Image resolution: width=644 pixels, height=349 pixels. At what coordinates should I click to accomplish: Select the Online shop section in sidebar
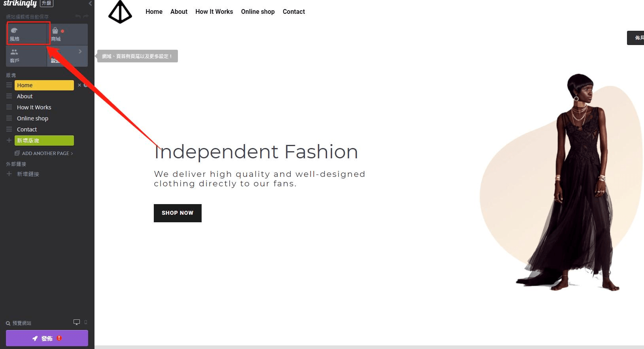click(x=32, y=118)
